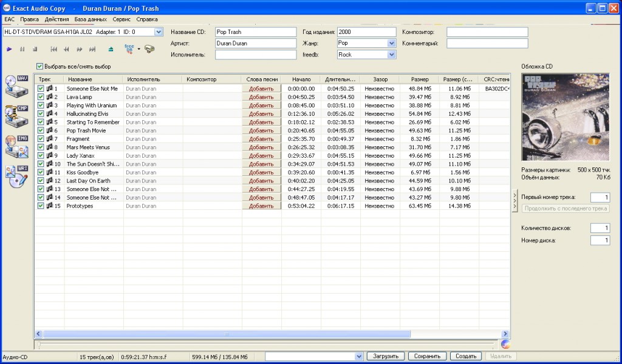This screenshot has height=364, width=622.
Task: Click the Pop Trash cover art thumbnail
Action: tap(566, 117)
